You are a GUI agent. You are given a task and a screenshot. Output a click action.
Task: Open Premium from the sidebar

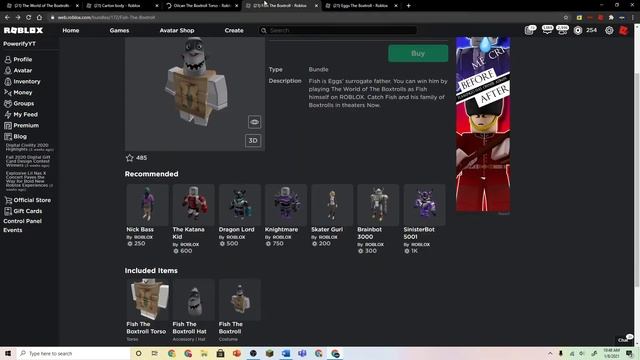click(x=22, y=126)
